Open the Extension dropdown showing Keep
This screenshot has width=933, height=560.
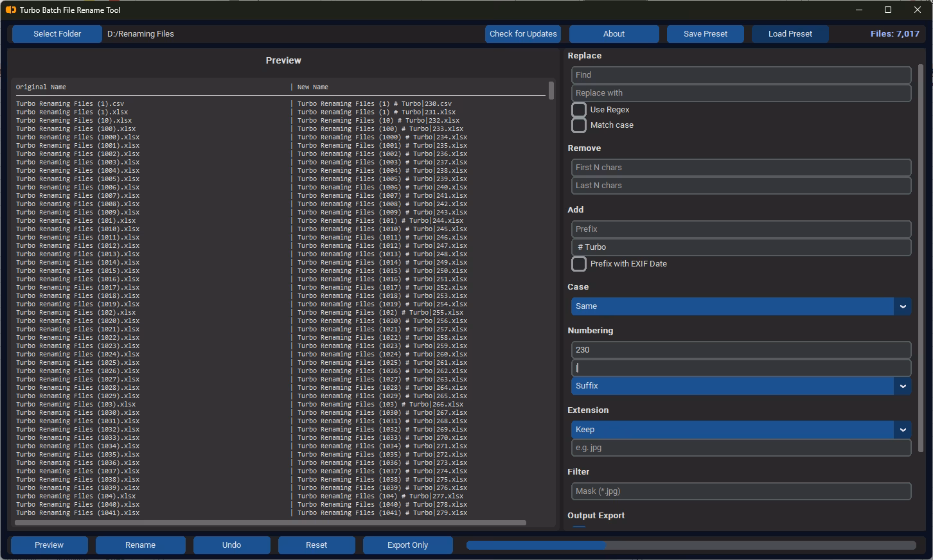click(x=741, y=430)
